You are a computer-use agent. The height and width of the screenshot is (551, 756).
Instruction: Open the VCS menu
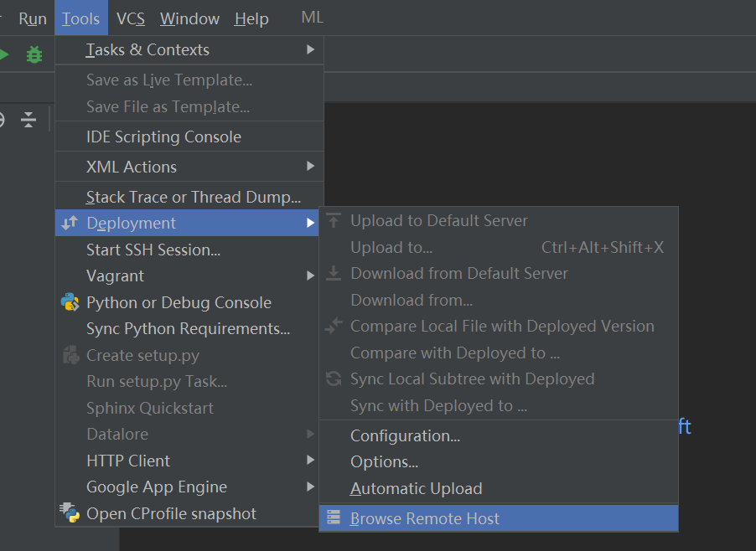point(131,18)
